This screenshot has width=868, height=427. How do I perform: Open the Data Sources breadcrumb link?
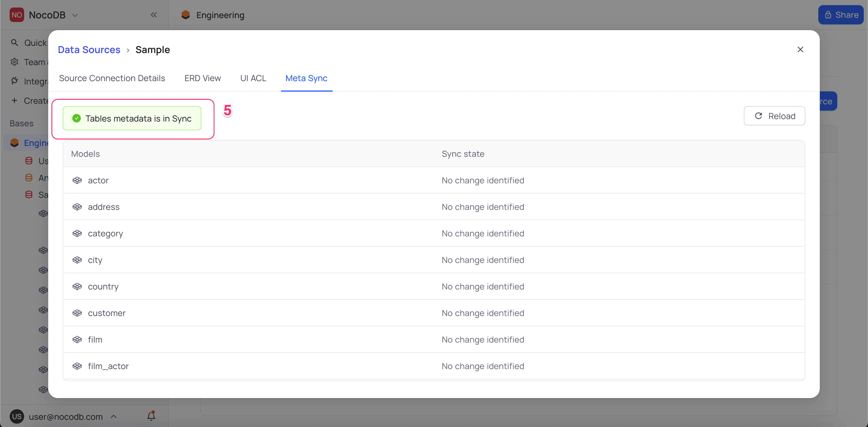(89, 49)
